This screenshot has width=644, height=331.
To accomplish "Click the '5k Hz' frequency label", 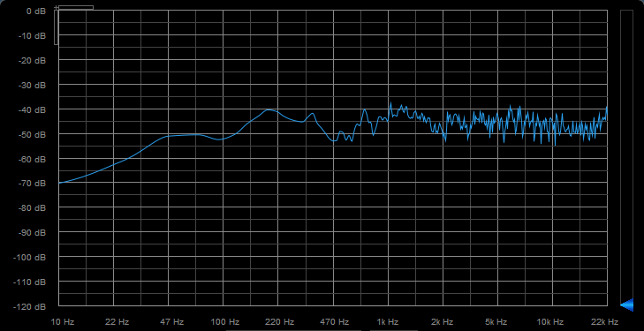I will pos(497,321).
